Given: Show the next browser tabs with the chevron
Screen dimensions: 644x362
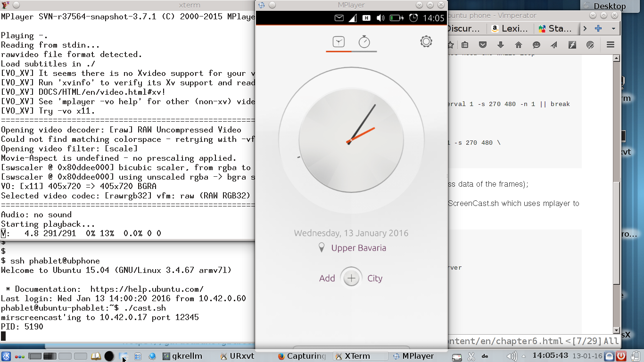Looking at the screenshot, I should pyautogui.click(x=585, y=28).
